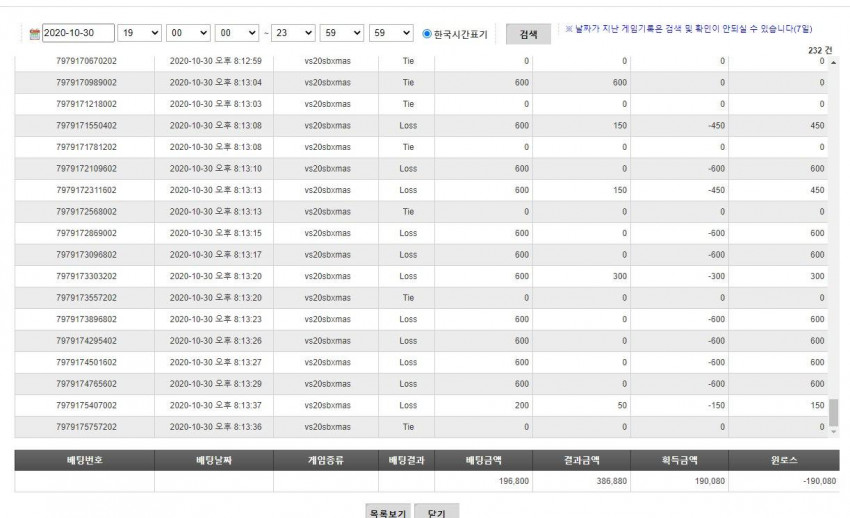Screen dimensions: 850x518
Task: Click the 50 result amount in row 7979175407002
Action: point(622,405)
